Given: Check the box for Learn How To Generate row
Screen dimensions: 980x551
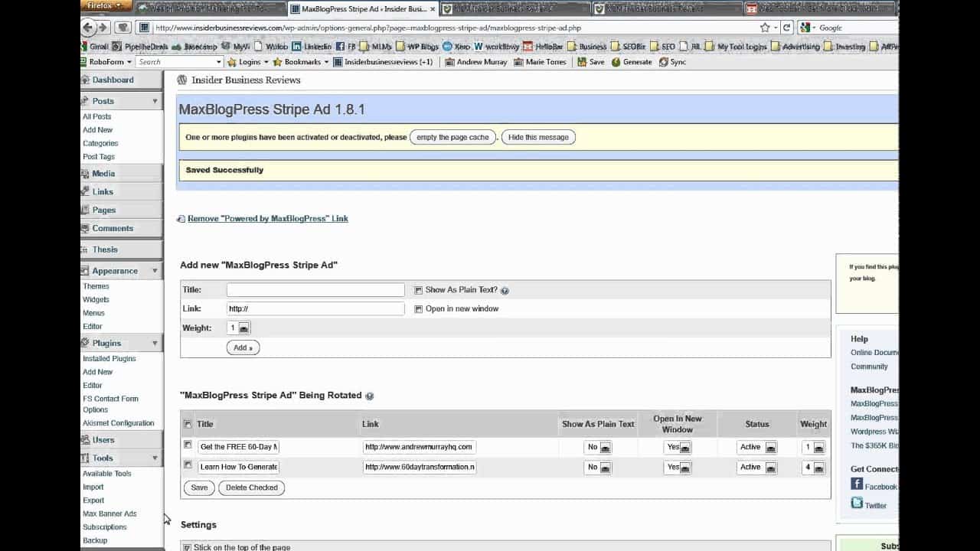Looking at the screenshot, I should (x=188, y=465).
